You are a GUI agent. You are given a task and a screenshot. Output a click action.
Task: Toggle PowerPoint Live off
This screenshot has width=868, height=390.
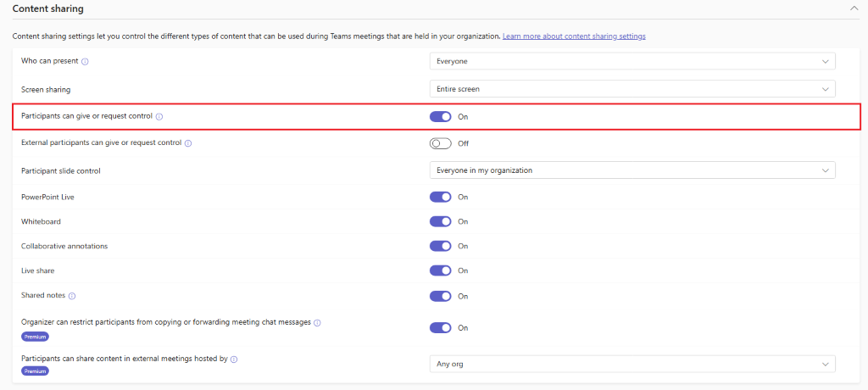pos(441,197)
